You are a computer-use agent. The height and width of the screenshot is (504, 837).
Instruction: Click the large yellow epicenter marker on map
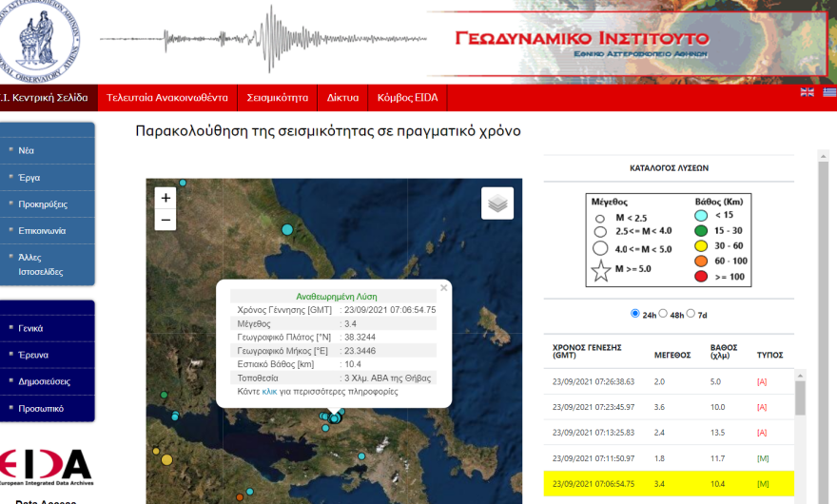[x=166, y=459]
